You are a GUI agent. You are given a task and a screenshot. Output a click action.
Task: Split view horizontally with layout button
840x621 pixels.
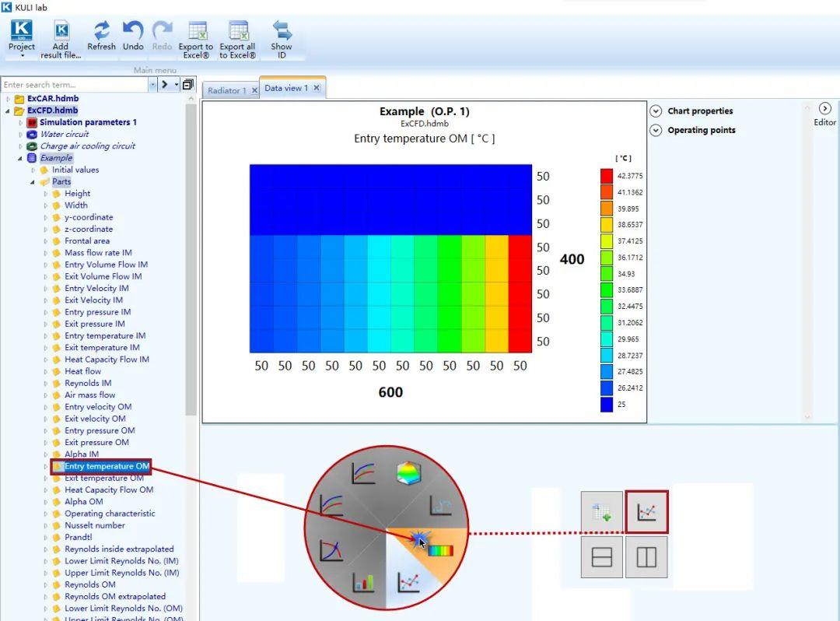coord(601,557)
